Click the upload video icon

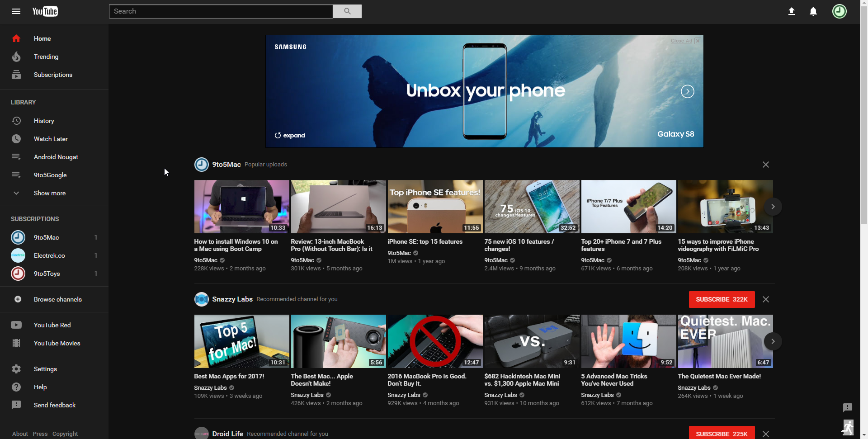(791, 11)
